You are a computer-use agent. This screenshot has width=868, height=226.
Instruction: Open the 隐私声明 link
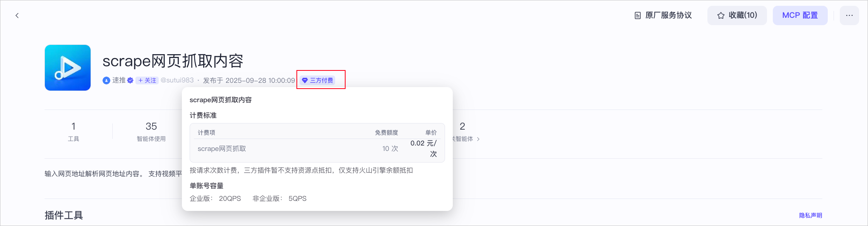tap(810, 215)
